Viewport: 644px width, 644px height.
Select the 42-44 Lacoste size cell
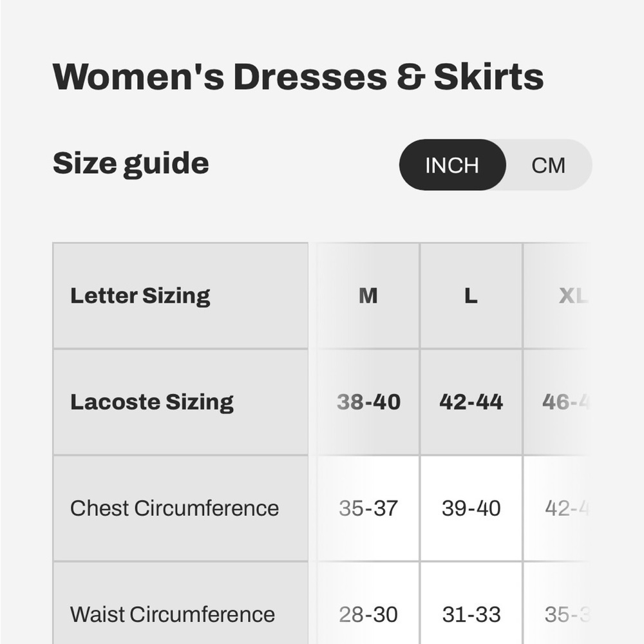coord(471,402)
